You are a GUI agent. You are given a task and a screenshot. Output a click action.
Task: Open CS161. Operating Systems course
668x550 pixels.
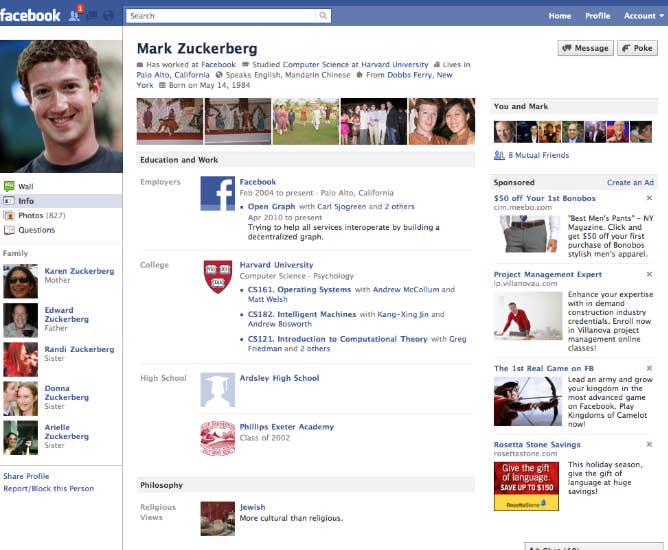[299, 289]
